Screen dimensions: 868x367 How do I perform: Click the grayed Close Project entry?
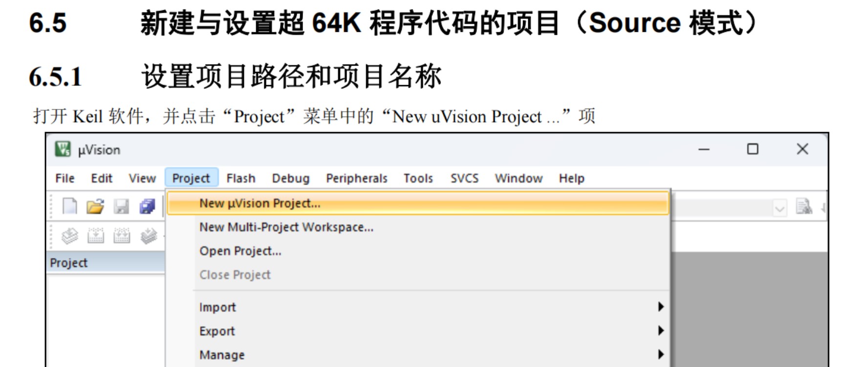click(418, 275)
